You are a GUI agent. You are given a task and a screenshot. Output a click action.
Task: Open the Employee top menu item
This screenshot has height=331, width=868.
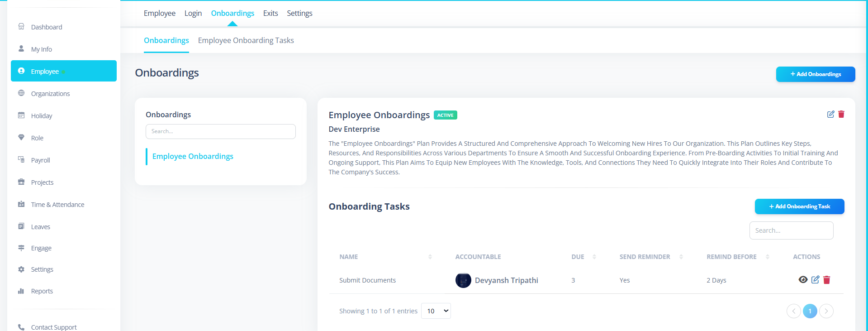pos(160,13)
